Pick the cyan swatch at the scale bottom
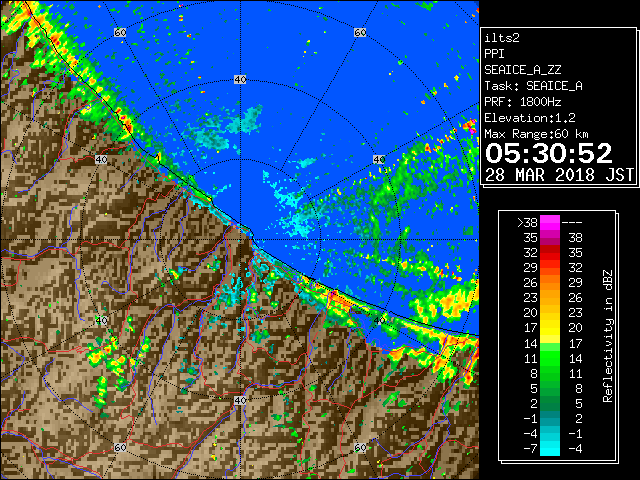 (x=550, y=449)
